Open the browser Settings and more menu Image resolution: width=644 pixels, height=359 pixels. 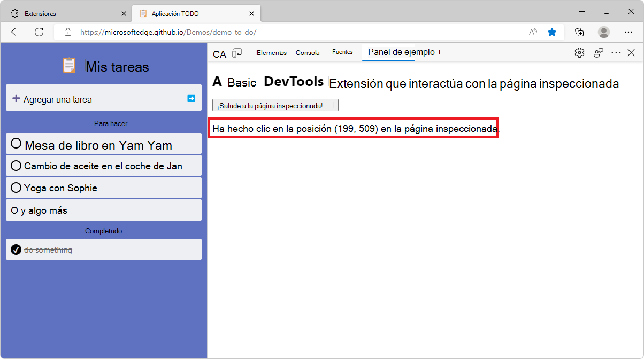tap(628, 32)
